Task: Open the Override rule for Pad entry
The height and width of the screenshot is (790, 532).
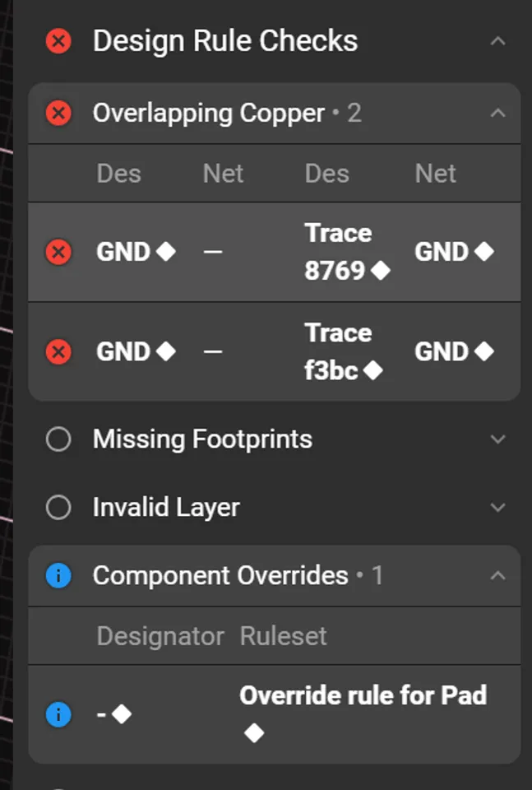Action: click(363, 696)
